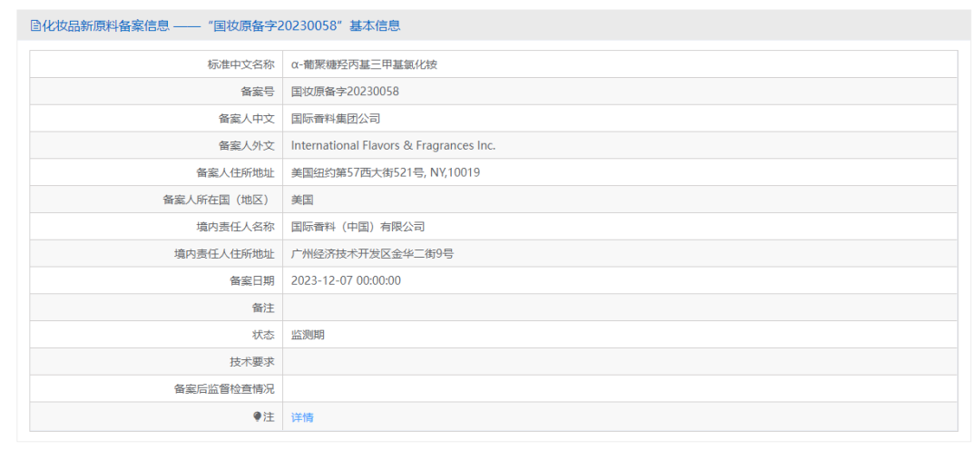
Task: Click the 备案人外文 row label
Action: pos(246,145)
